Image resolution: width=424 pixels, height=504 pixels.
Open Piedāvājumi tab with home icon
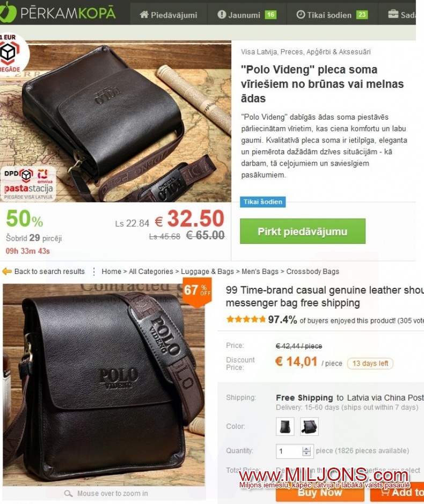tap(169, 15)
